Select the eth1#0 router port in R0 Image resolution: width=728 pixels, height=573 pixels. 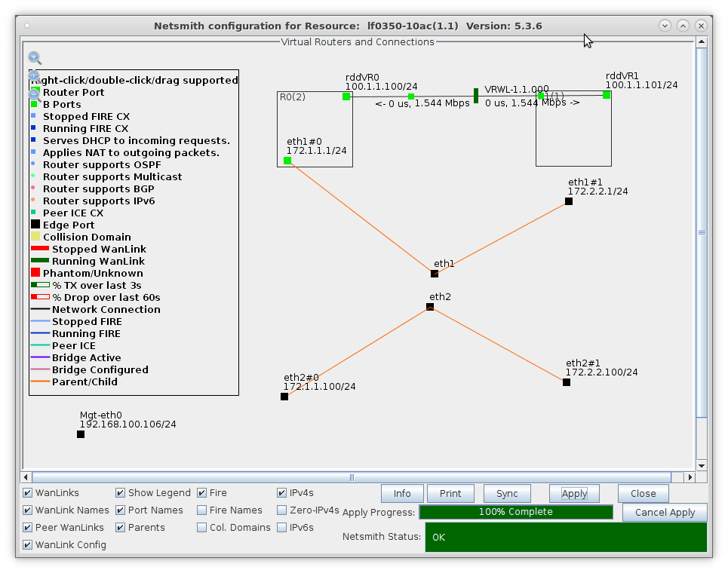pyautogui.click(x=287, y=161)
